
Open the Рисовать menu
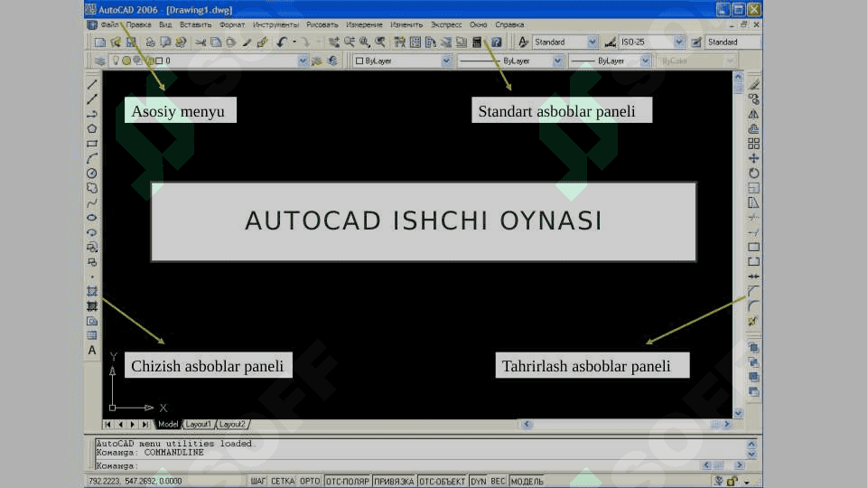click(322, 25)
